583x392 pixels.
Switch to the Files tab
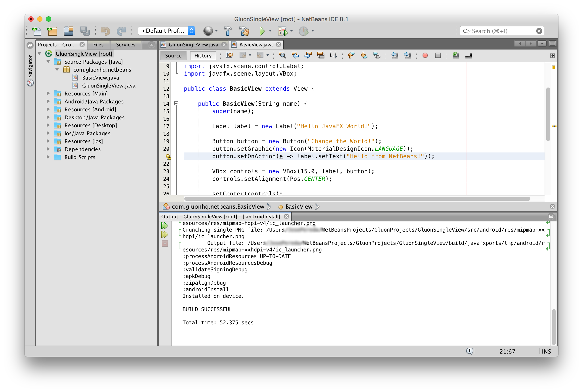click(x=98, y=44)
